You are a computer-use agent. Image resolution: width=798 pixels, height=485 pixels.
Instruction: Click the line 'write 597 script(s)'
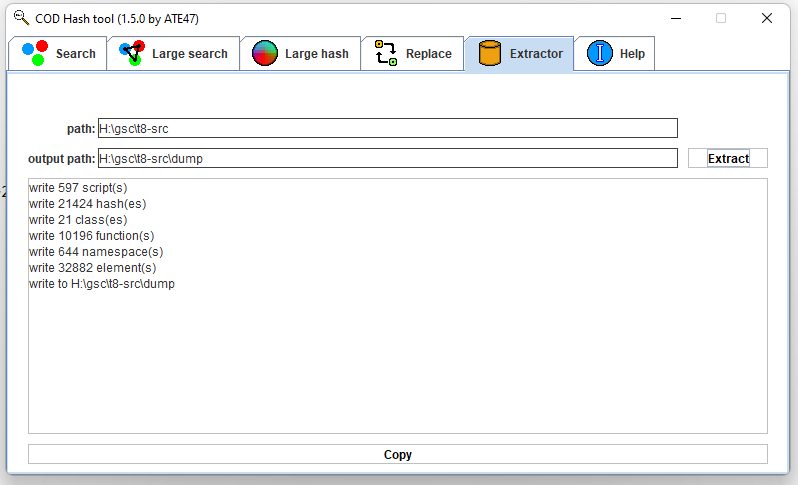pos(78,188)
